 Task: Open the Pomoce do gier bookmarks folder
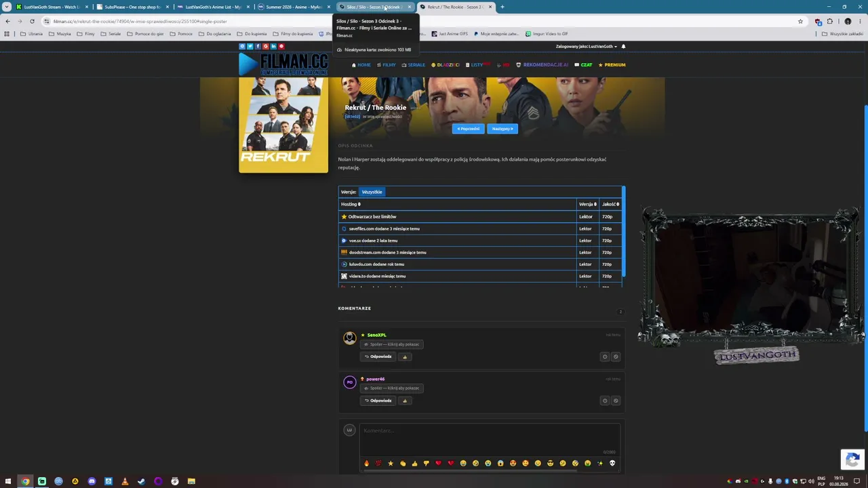tap(145, 34)
